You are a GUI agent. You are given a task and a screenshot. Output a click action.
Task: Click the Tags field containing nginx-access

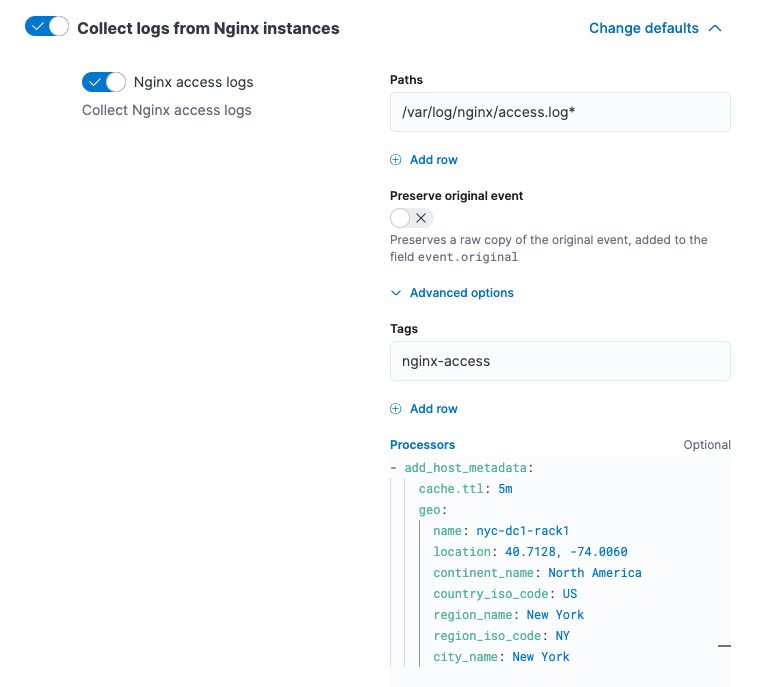coord(560,361)
